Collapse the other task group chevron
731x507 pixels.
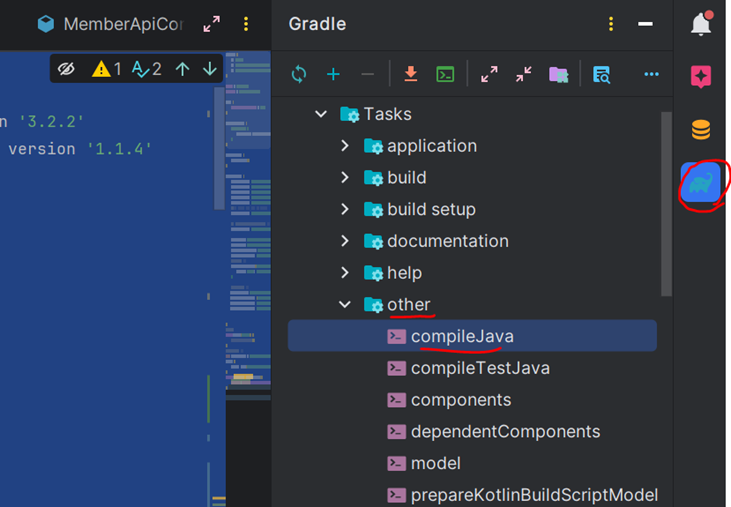(x=345, y=304)
